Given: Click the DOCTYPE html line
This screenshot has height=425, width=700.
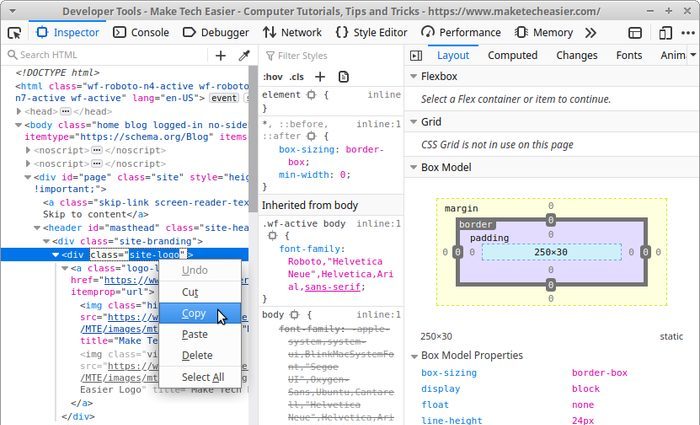Looking at the screenshot, I should click(x=58, y=72).
